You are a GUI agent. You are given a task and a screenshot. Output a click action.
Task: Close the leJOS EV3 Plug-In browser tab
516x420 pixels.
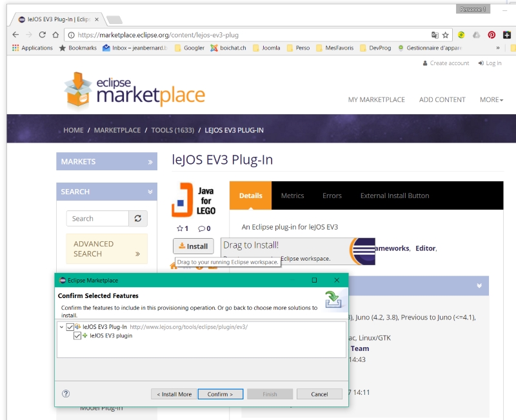pyautogui.click(x=97, y=19)
